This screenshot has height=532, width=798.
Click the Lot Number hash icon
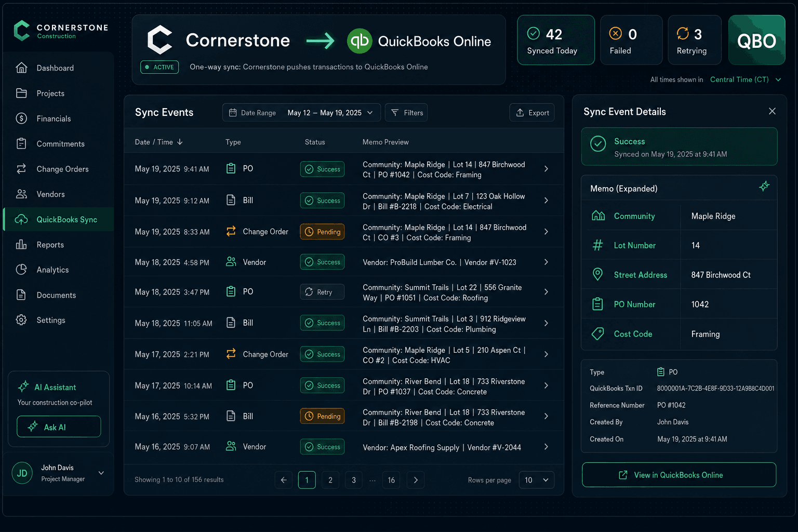tap(598, 245)
